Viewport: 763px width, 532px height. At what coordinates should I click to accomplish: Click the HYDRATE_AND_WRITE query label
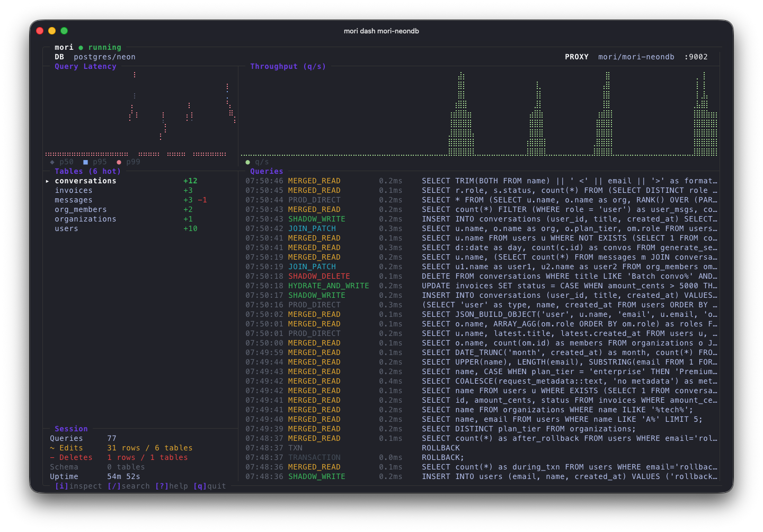pos(329,286)
